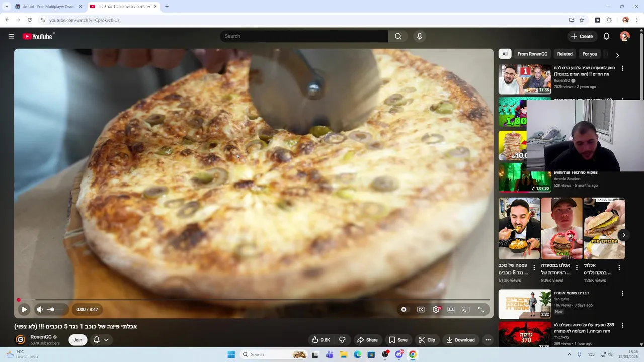
Task: Open tab search dropdown arrow
Action: [x=6, y=7]
